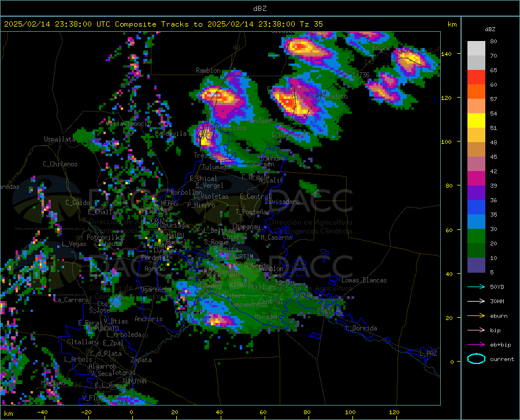Pick the bright green 20–30 dBZ swatch
This screenshot has width=520, height=420.
476,236
